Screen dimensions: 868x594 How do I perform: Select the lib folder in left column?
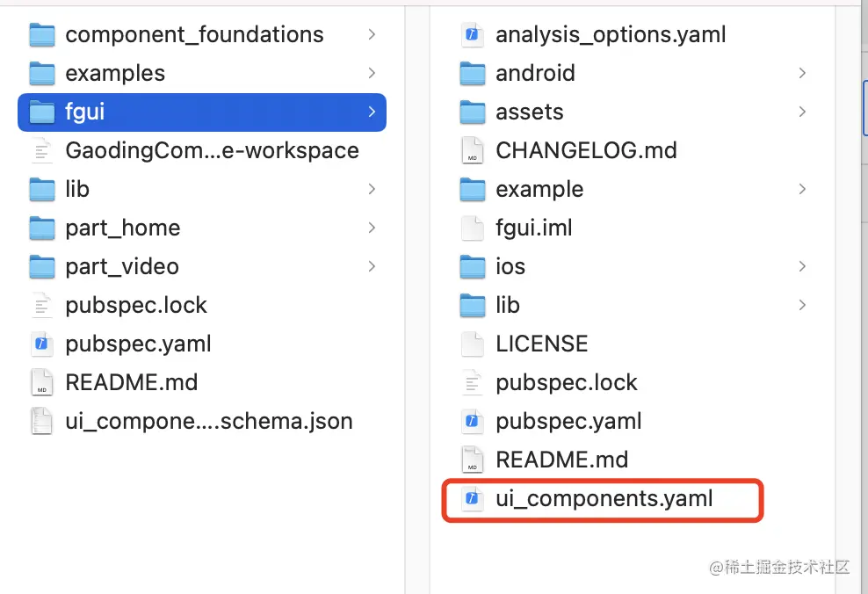[x=77, y=190]
